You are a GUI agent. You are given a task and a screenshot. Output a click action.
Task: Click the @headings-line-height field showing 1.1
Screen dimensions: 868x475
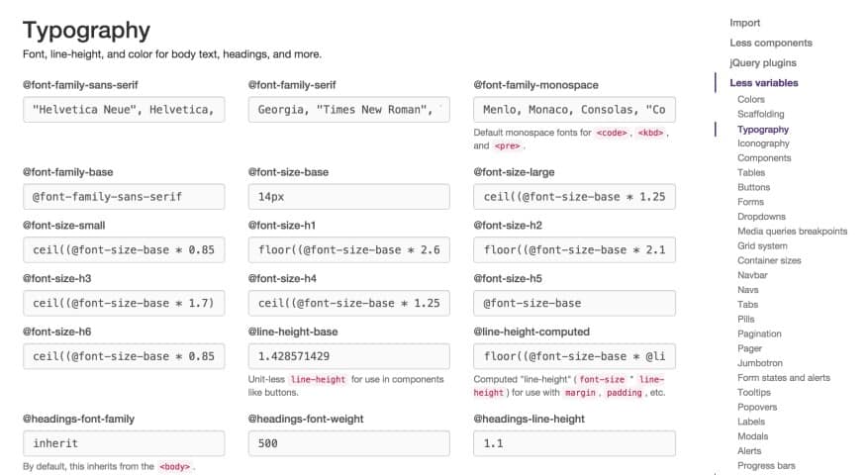pos(574,443)
